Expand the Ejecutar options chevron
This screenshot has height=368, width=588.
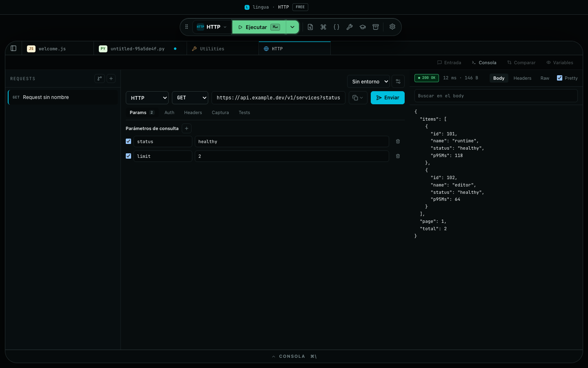[292, 27]
